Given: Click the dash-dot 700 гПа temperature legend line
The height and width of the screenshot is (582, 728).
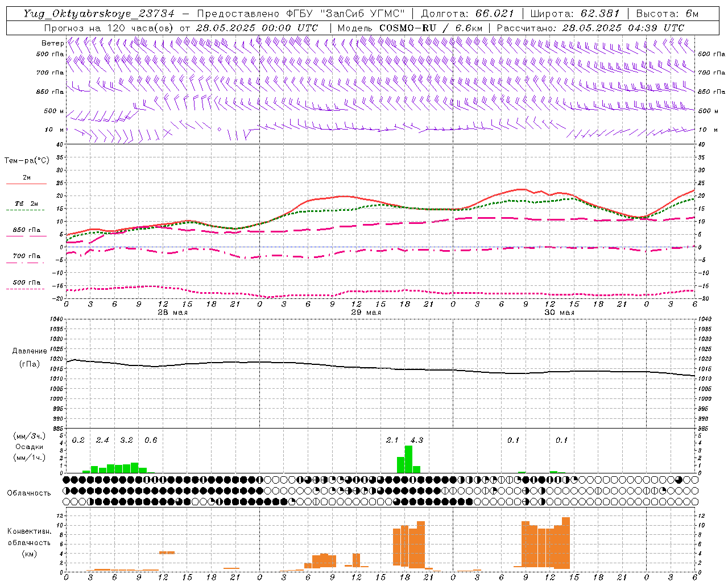Looking at the screenshot, I should (x=26, y=263).
